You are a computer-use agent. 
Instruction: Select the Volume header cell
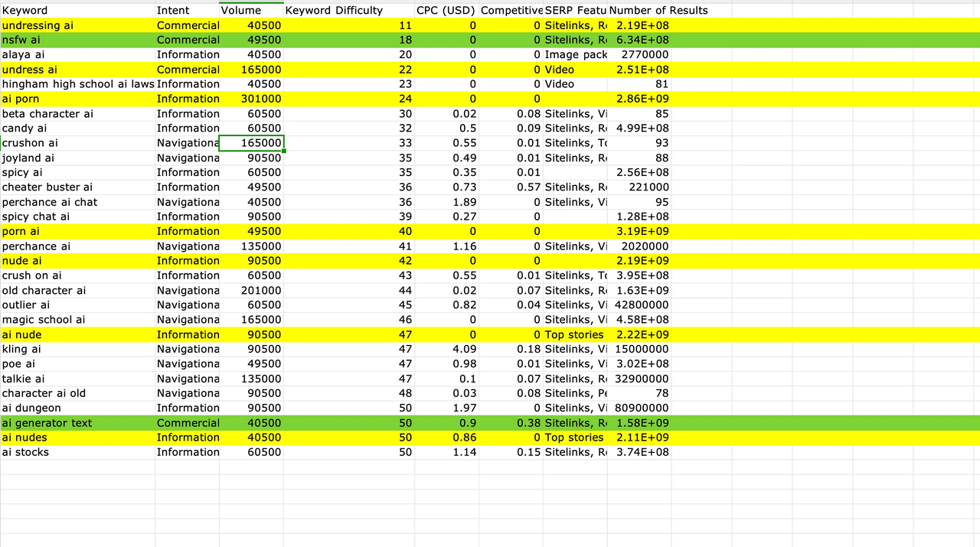click(251, 11)
